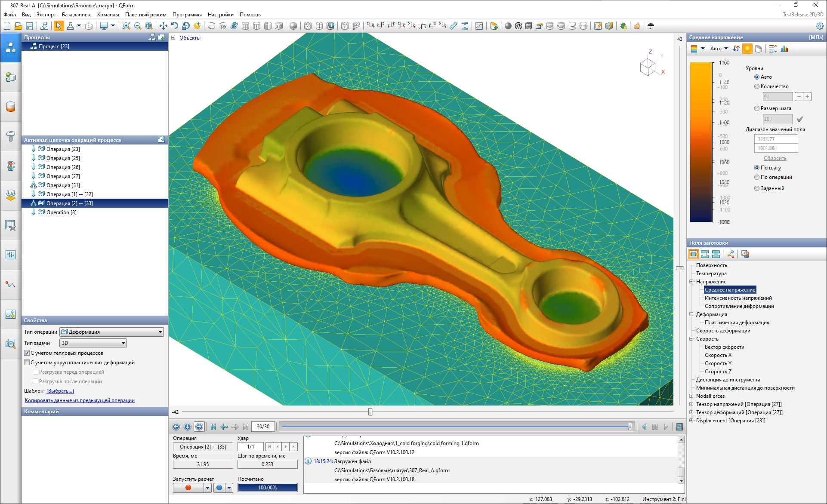This screenshot has height=504, width=827.
Task: Click the 'Сбросить' reset link
Action: (775, 158)
